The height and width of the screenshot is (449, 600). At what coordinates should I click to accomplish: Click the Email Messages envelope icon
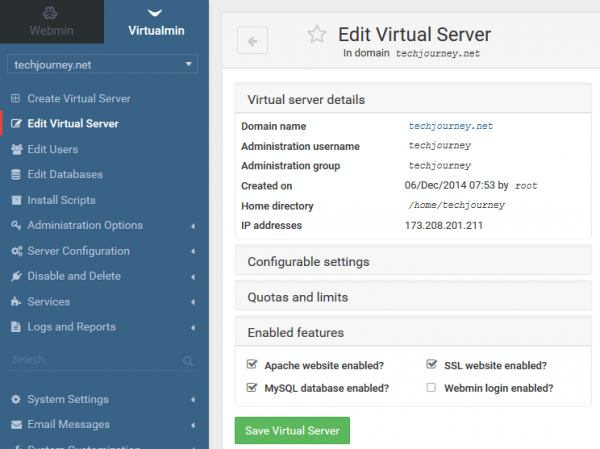tap(16, 425)
